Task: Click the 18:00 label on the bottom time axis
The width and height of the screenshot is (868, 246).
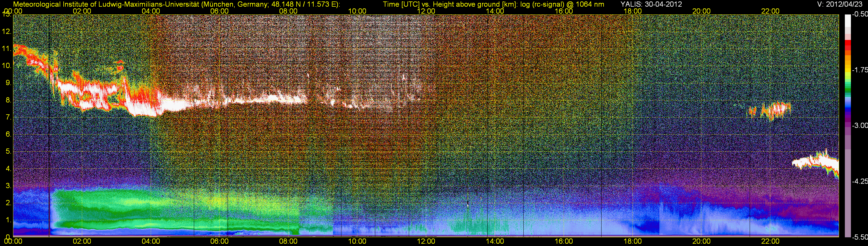Action: click(x=632, y=241)
